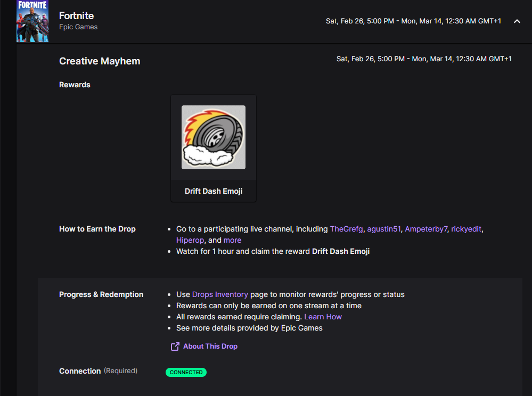Click the green CONNECTED badge

[186, 373]
